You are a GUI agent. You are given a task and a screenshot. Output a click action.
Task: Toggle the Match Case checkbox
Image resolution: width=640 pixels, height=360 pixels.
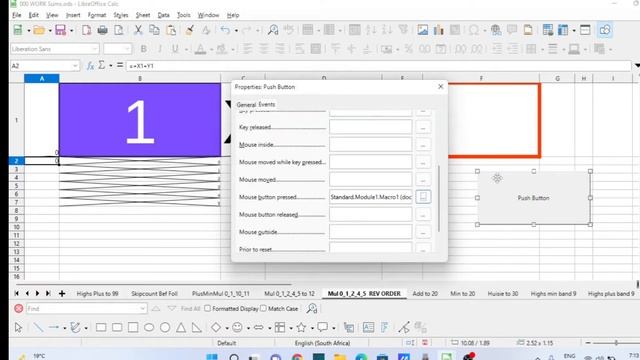coord(263,309)
